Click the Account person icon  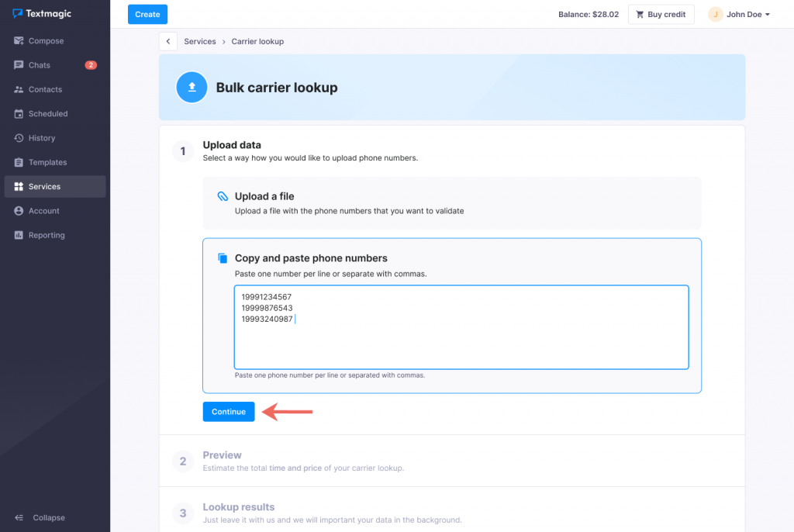click(x=19, y=211)
